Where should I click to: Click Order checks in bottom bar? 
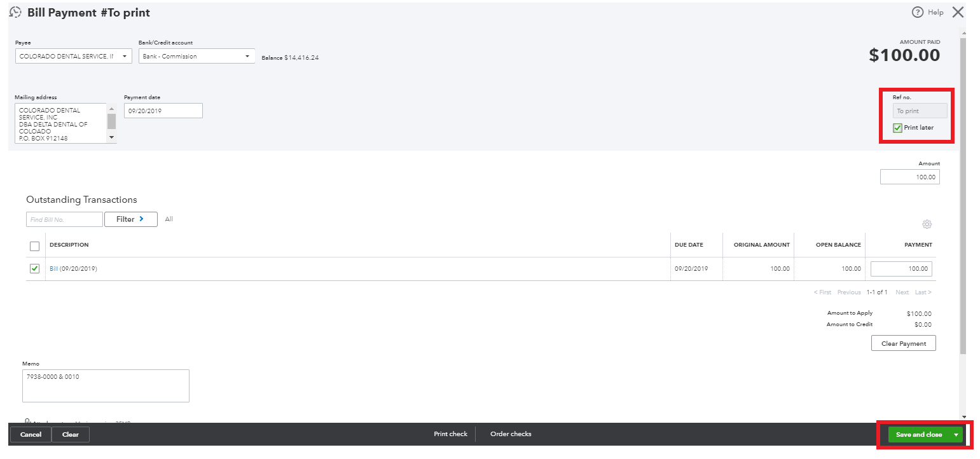(511, 434)
